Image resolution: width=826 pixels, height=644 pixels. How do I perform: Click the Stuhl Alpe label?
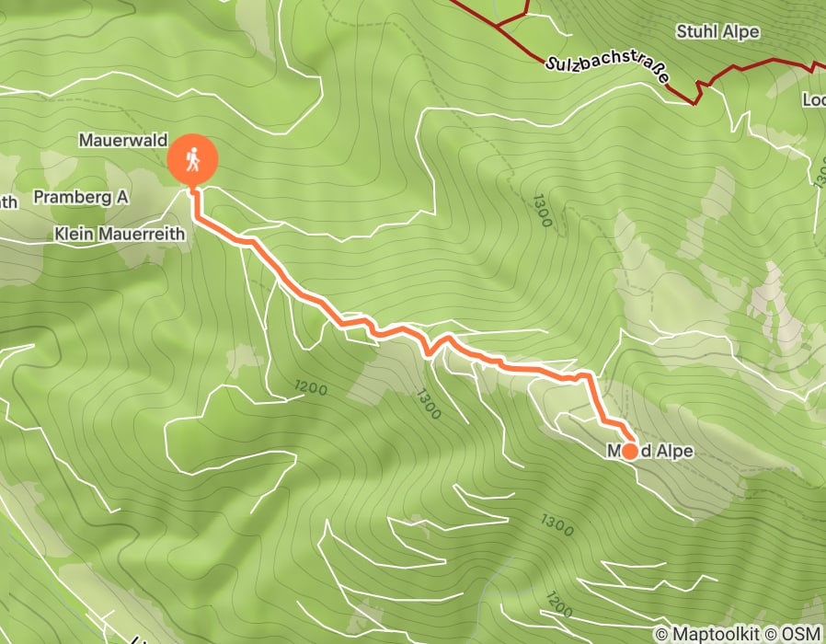717,31
